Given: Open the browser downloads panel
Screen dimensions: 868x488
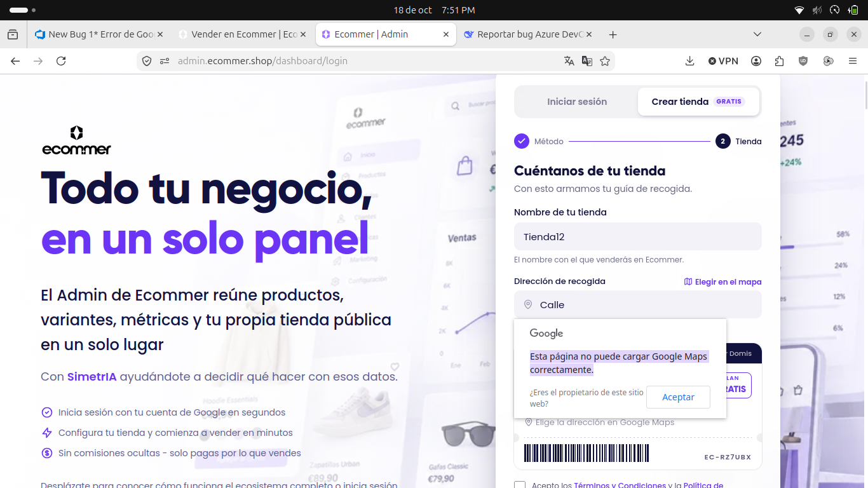Looking at the screenshot, I should (690, 61).
